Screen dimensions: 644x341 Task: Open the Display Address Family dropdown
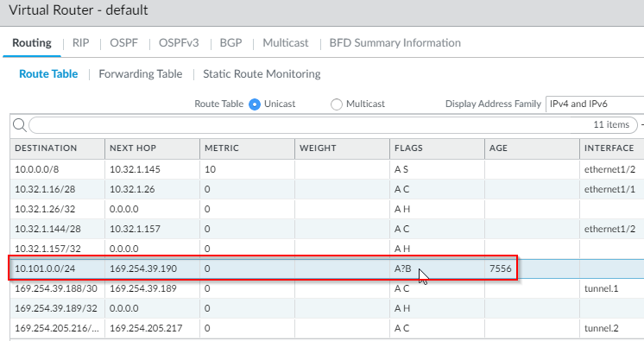click(594, 104)
